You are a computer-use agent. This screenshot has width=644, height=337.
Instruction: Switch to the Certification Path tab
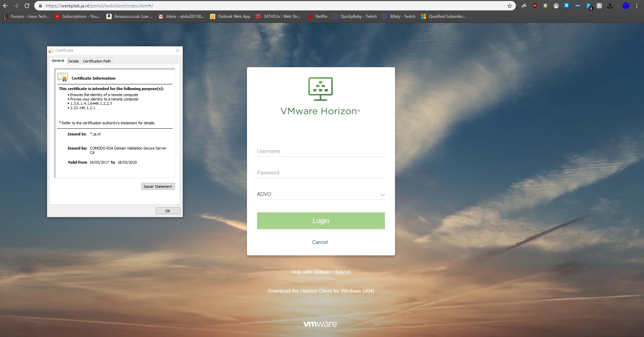tap(97, 61)
